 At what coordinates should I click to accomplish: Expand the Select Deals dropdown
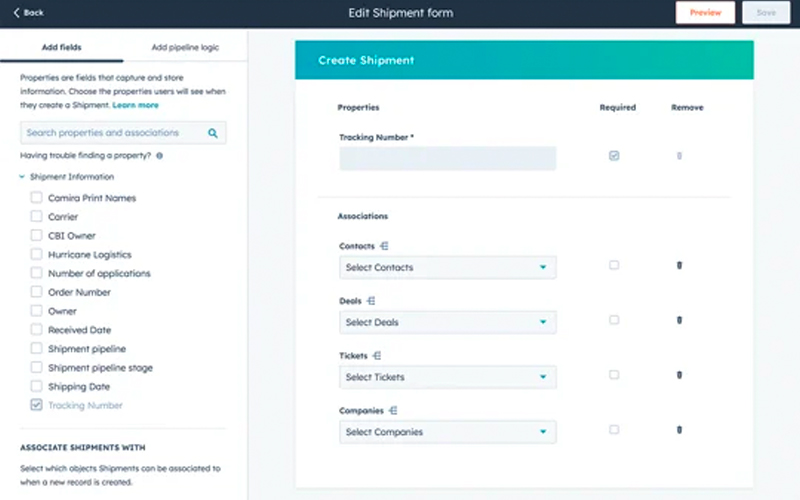pos(447,323)
